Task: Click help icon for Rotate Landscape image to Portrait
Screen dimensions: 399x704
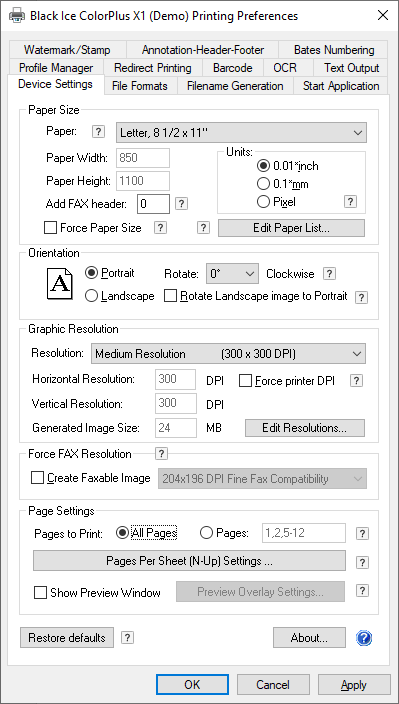Action: click(362, 297)
